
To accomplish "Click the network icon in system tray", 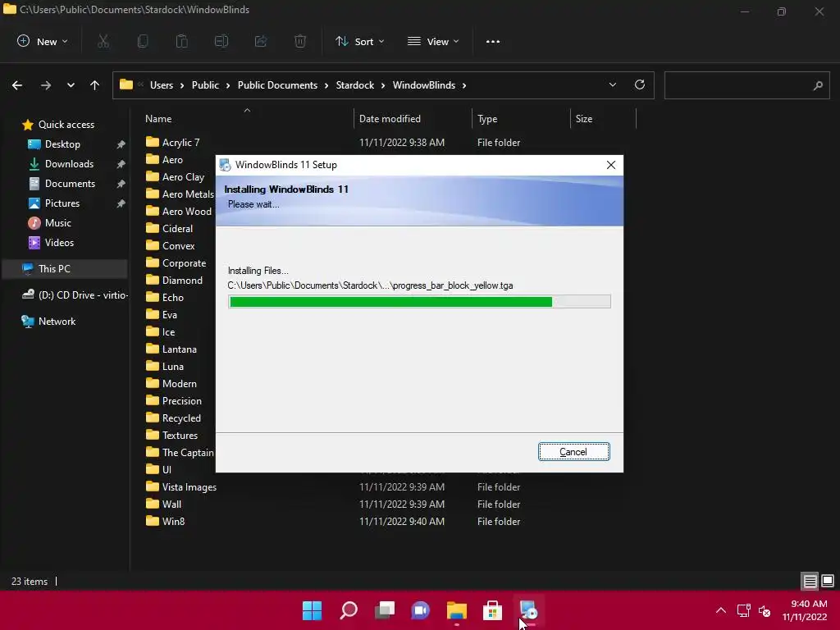I will (743, 610).
